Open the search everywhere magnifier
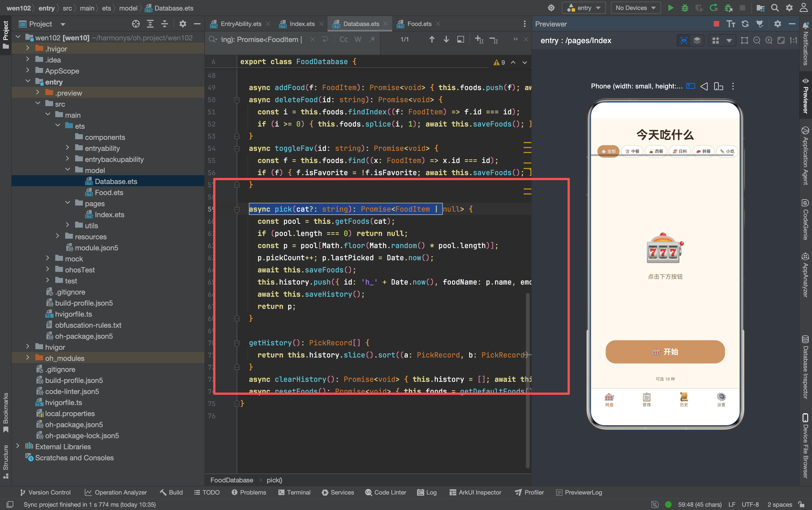 (775, 8)
